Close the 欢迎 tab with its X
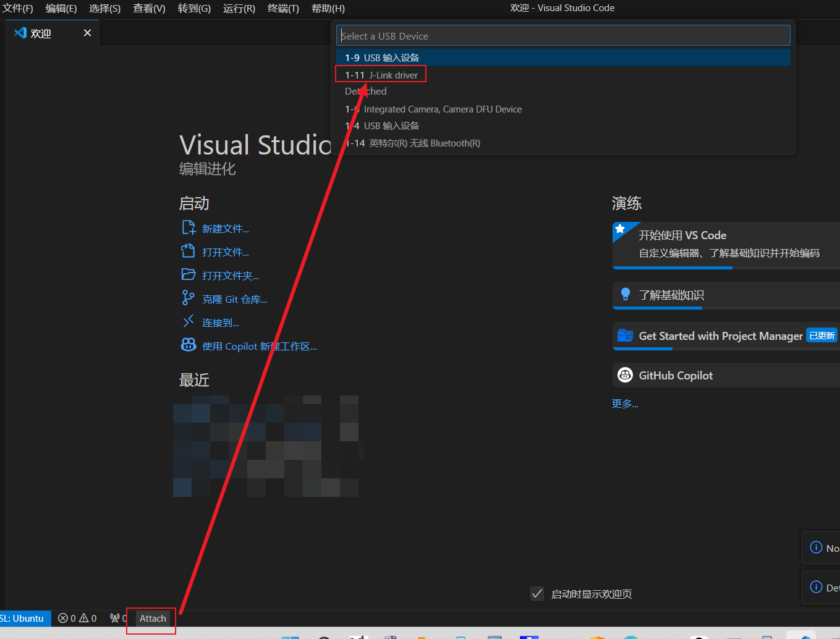The image size is (840, 639). 87,33
